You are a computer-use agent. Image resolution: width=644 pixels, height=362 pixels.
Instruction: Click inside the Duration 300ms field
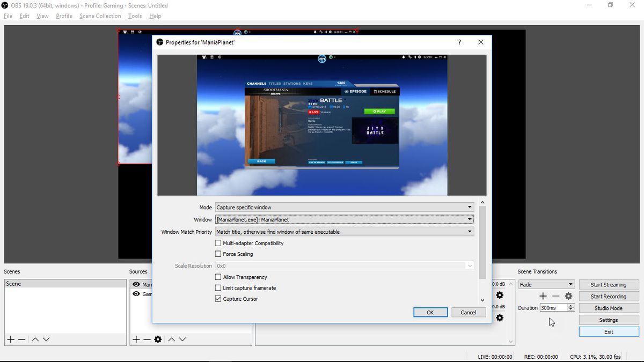(x=553, y=307)
